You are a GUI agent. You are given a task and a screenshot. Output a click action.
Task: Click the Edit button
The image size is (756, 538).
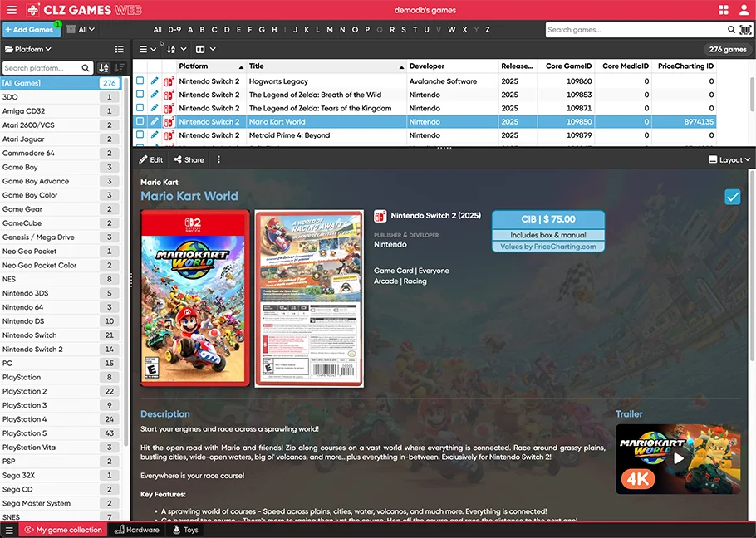[x=151, y=160]
